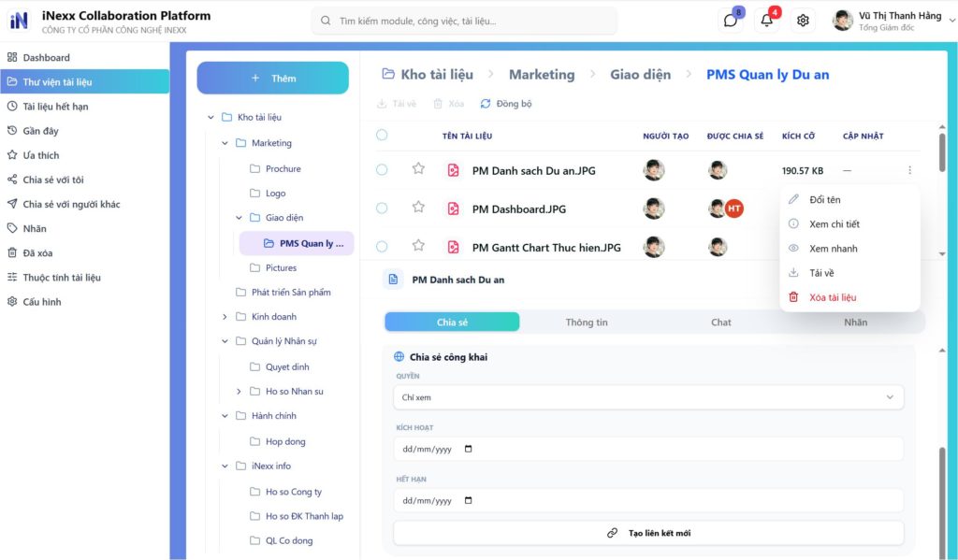This screenshot has height=560, width=958.
Task: Open the three-dot menu for PM Danh sach Du an.JPG
Action: pos(909,170)
